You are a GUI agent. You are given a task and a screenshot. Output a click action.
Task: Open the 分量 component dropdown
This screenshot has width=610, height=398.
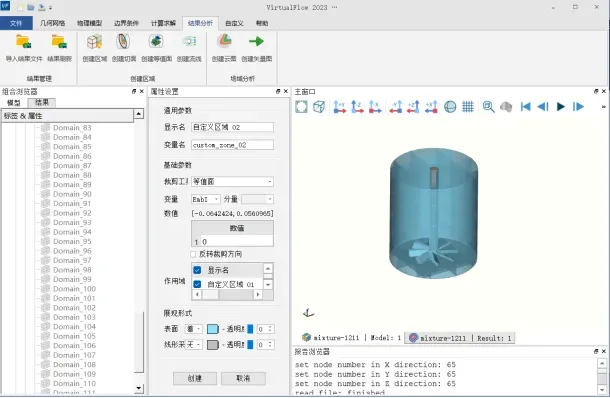pos(257,199)
